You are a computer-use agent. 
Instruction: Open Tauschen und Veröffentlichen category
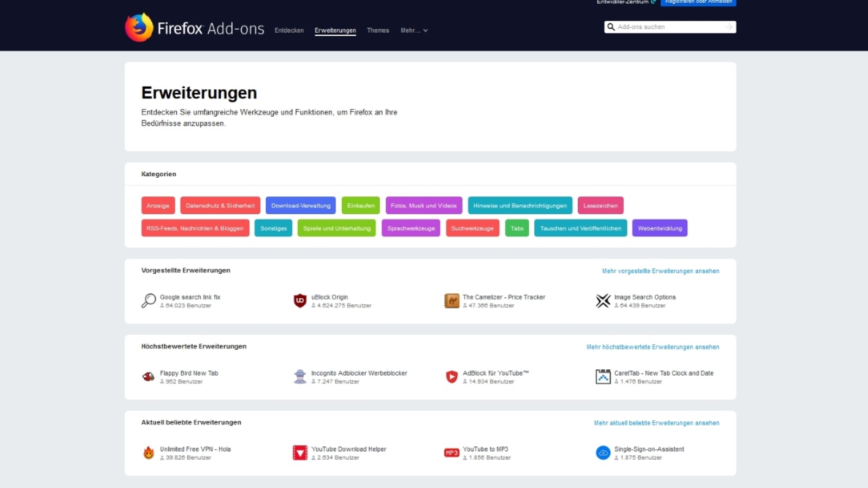coord(580,228)
